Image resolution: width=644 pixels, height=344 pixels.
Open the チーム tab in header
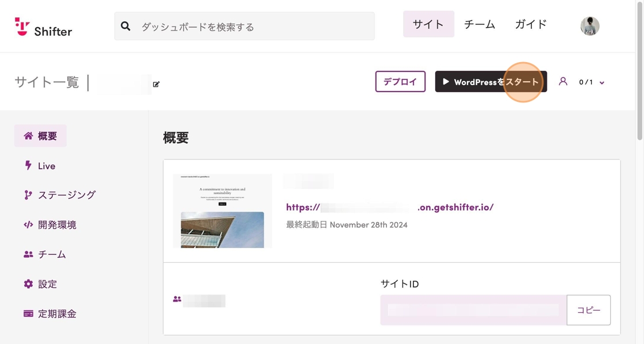coord(480,24)
